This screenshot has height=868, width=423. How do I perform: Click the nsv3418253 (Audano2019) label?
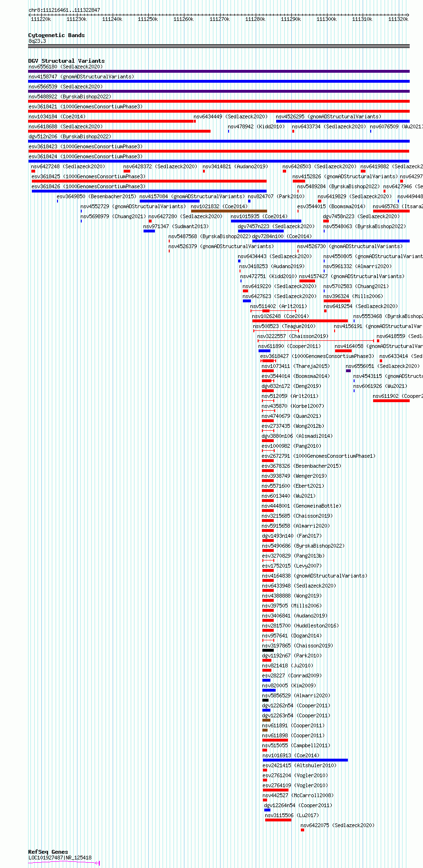point(272,266)
